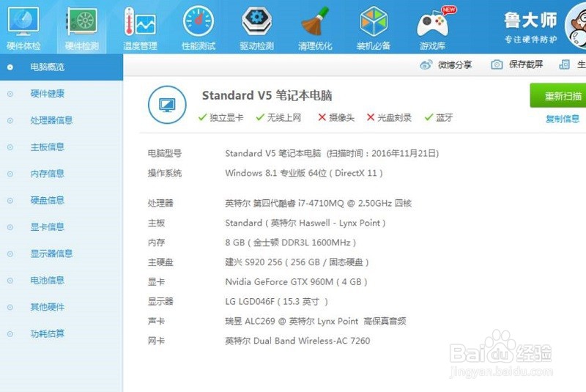Click the 光盘刻录 red X mark

[x=371, y=117]
